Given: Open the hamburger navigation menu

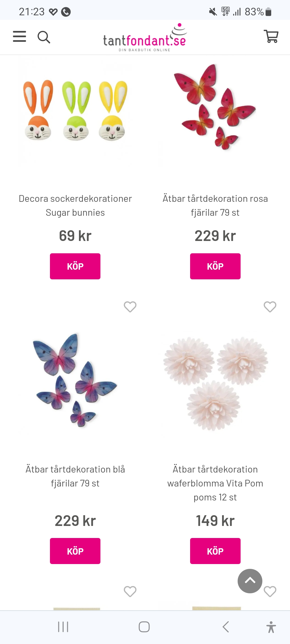Looking at the screenshot, I should pos(20,36).
